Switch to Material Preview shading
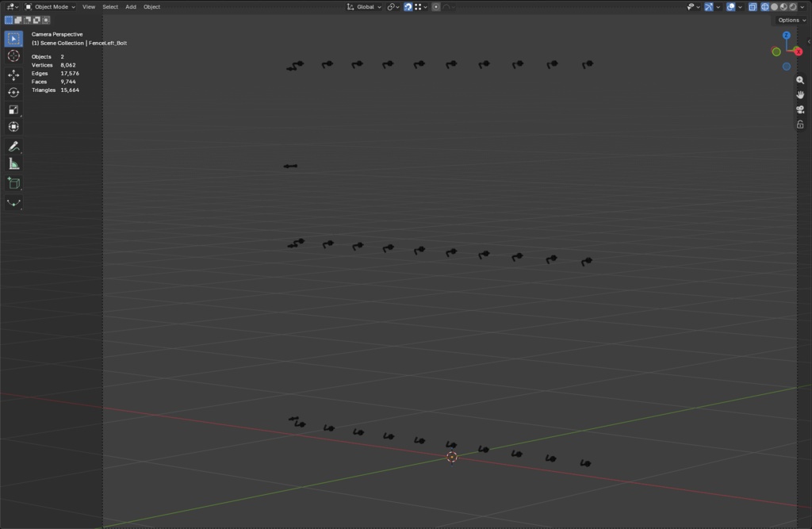Image resolution: width=812 pixels, height=529 pixels. (x=783, y=6)
